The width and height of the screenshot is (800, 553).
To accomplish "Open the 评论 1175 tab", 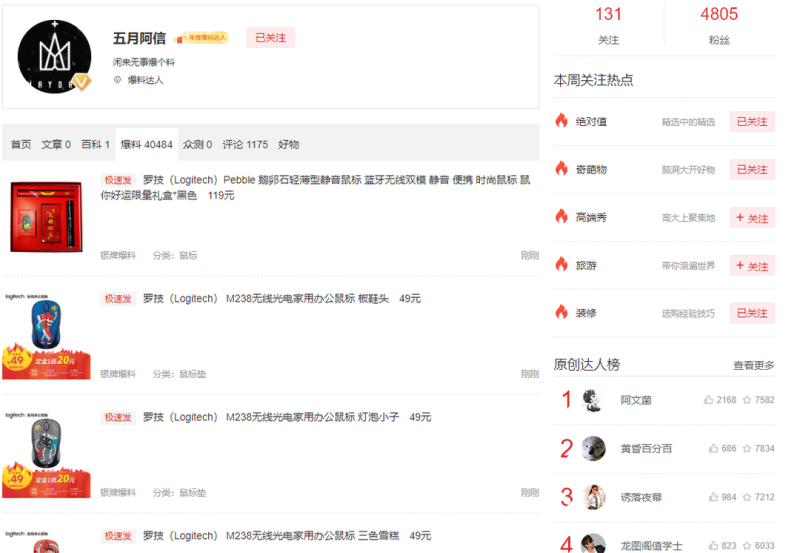I will tap(245, 145).
